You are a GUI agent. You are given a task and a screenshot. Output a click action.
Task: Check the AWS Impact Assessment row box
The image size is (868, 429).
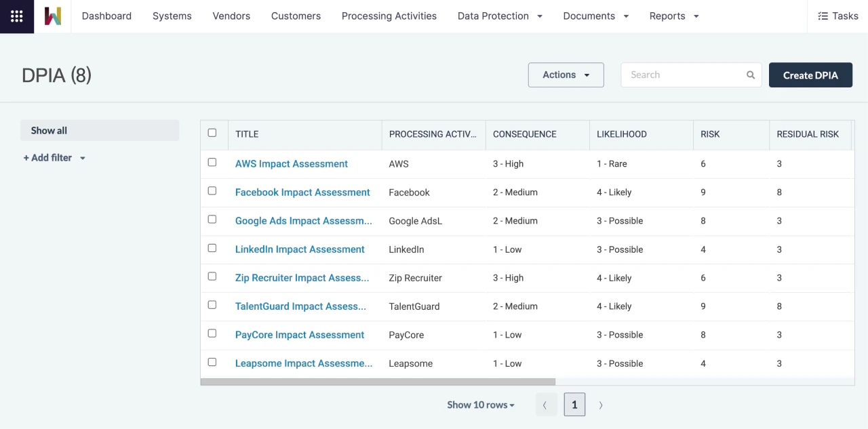212,163
